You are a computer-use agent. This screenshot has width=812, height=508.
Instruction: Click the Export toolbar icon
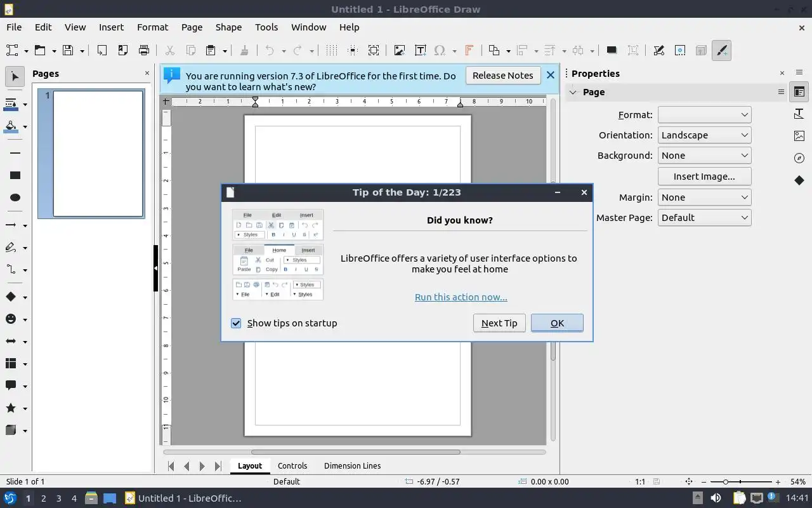(101, 50)
